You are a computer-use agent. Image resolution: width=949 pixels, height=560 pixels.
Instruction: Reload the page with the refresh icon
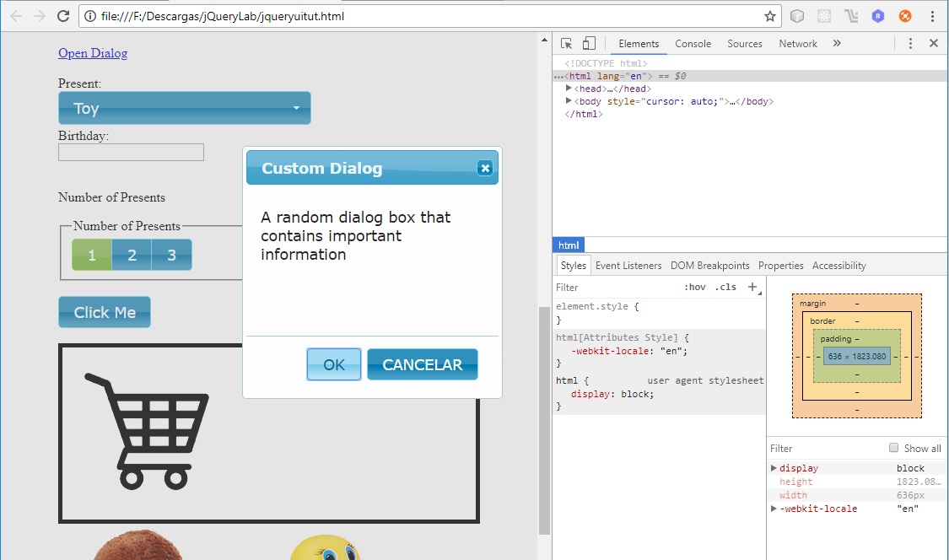pyautogui.click(x=63, y=16)
